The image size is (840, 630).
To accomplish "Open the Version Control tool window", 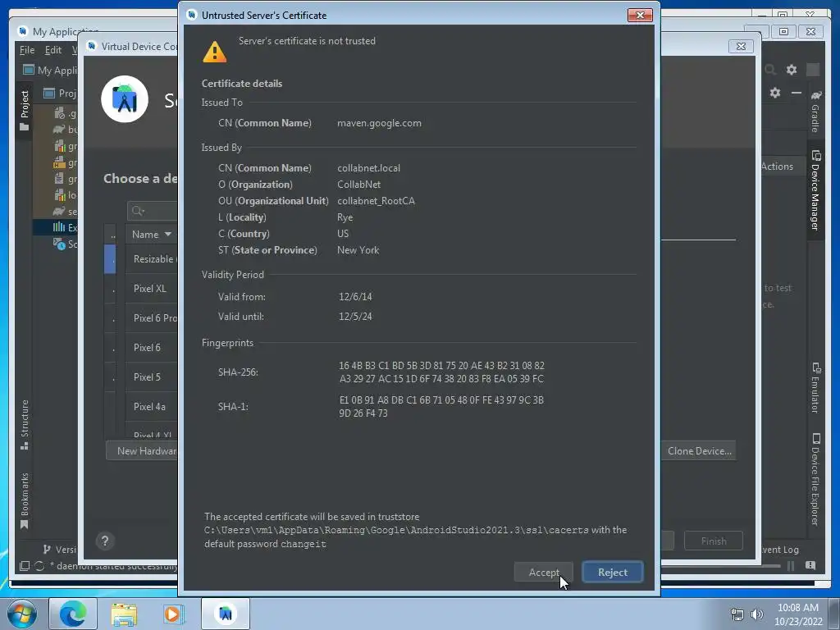I will (60, 549).
